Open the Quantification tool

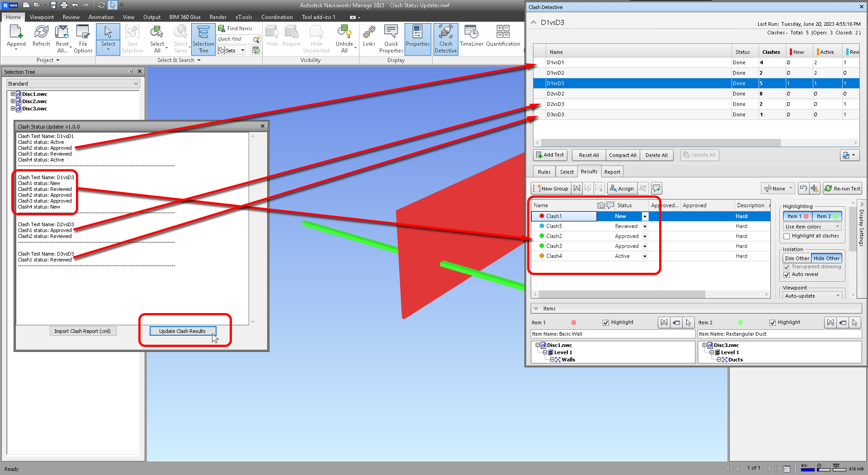[503, 36]
